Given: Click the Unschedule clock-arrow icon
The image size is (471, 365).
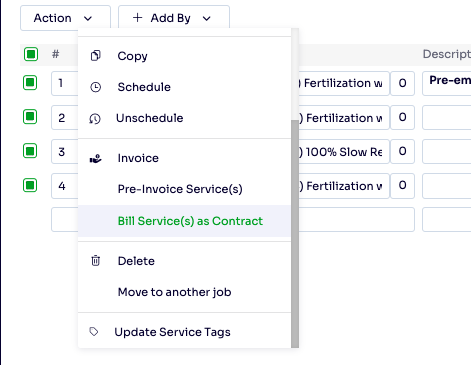Looking at the screenshot, I should 95,118.
